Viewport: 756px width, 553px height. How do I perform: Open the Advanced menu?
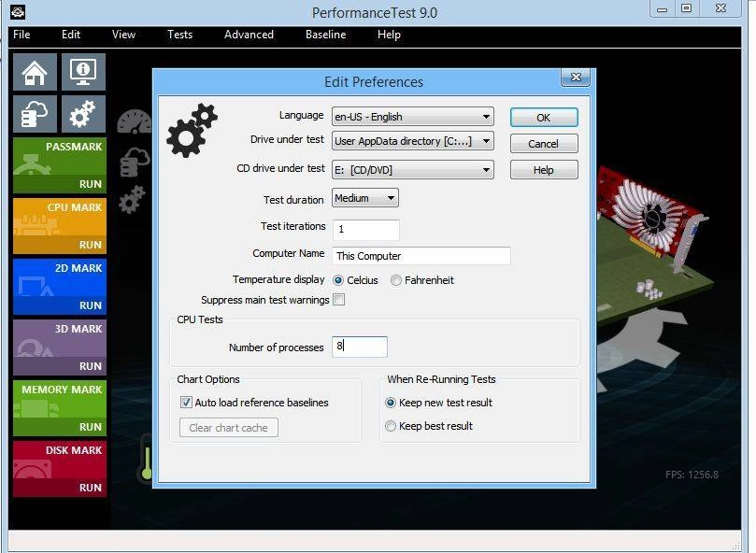coord(249,35)
